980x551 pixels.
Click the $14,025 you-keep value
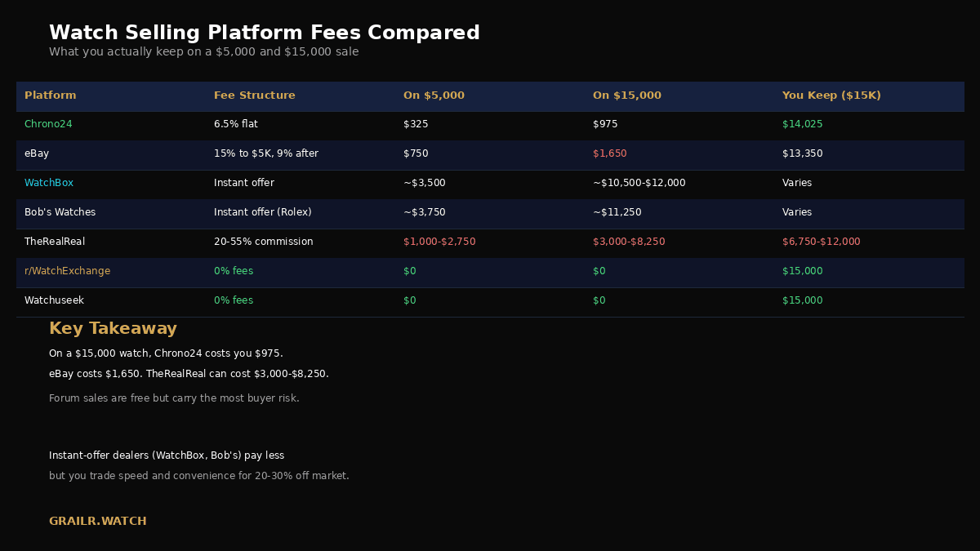803,124
